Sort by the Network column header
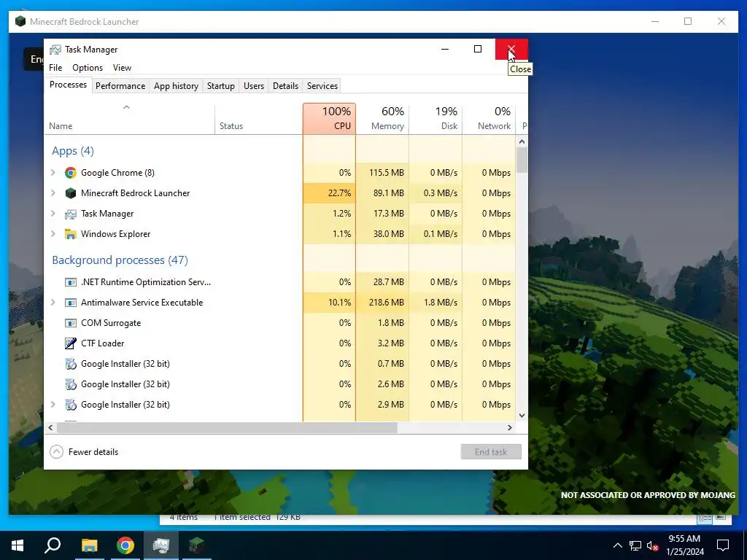 tap(489, 119)
